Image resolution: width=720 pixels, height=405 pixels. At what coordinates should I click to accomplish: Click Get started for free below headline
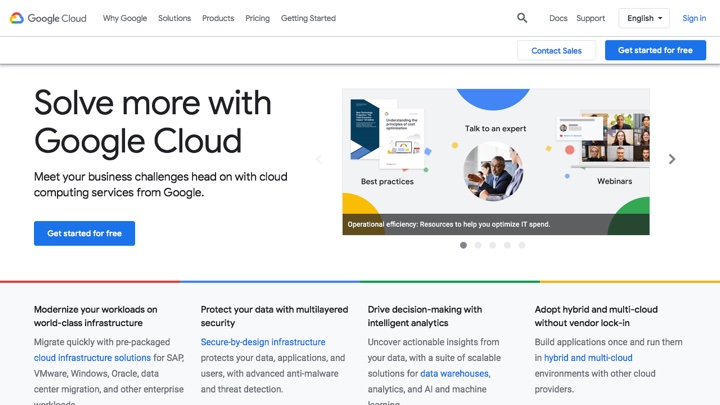click(x=84, y=233)
